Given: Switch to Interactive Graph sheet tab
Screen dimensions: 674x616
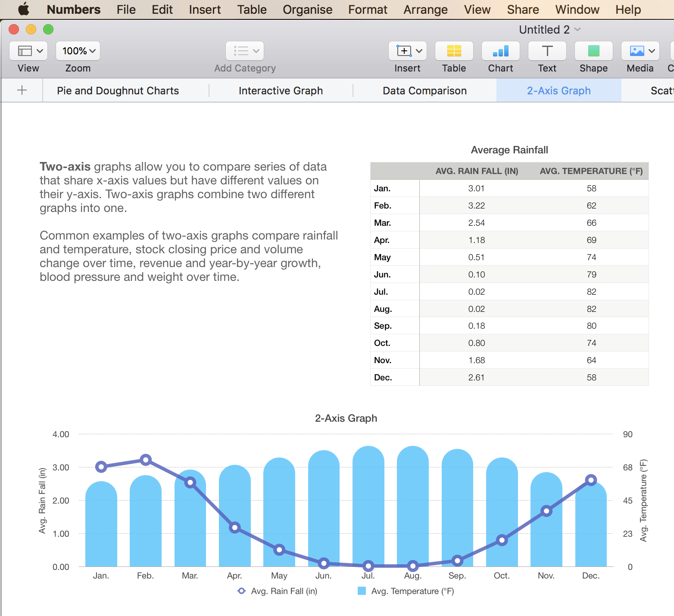Looking at the screenshot, I should coord(281,90).
